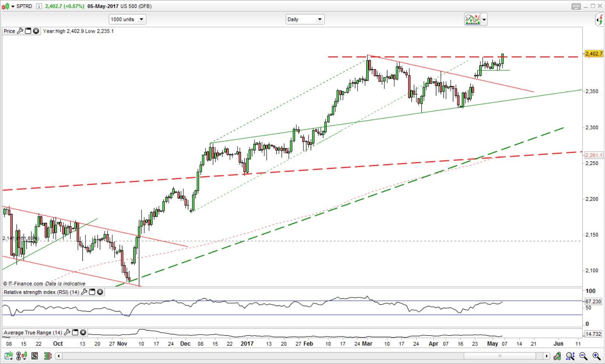Click the left arrow on the horizontal chart scrollbar
This screenshot has width=605, height=364.
(x=58, y=356)
